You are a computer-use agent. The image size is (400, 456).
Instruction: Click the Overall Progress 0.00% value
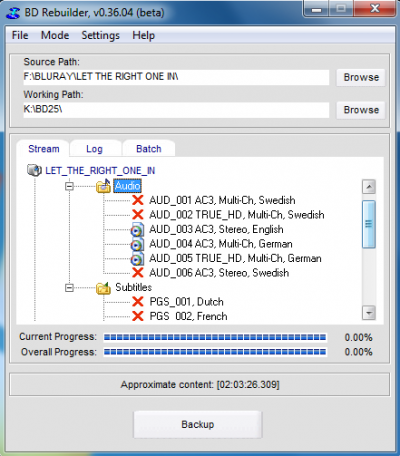click(x=358, y=352)
